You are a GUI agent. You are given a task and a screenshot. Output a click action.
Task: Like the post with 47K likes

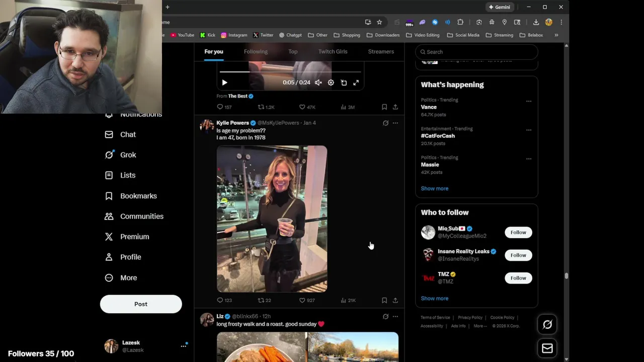[307, 107]
